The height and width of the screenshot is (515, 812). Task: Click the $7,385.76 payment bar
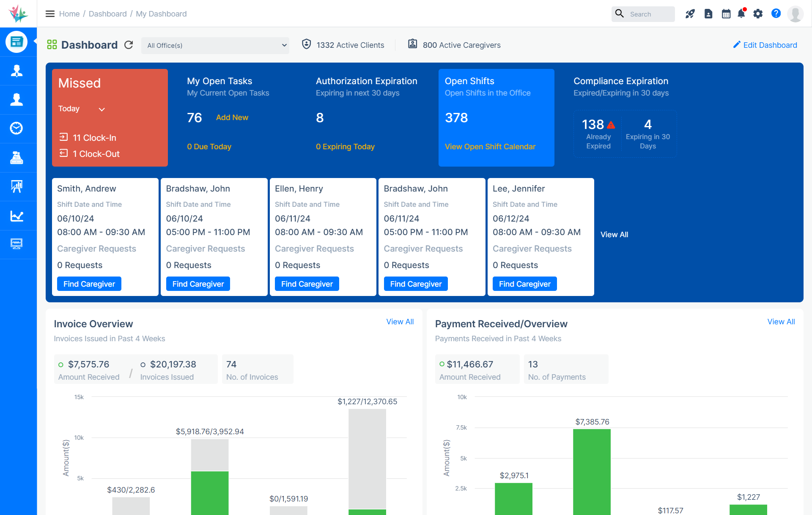point(592,472)
